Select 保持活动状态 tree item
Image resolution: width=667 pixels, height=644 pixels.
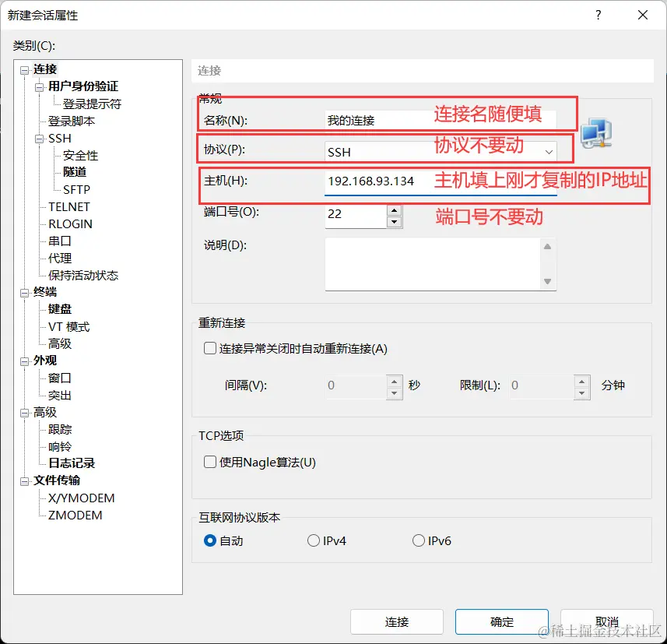click(x=83, y=276)
